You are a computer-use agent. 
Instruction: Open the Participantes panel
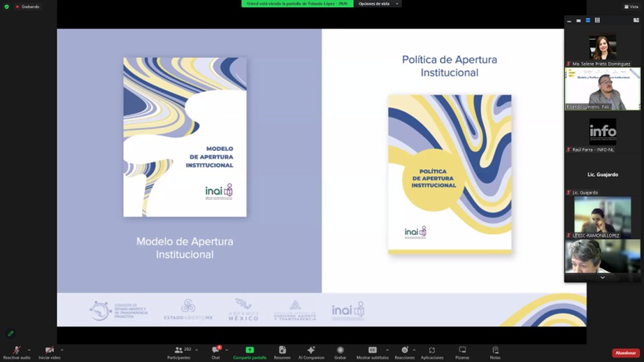pyautogui.click(x=179, y=352)
